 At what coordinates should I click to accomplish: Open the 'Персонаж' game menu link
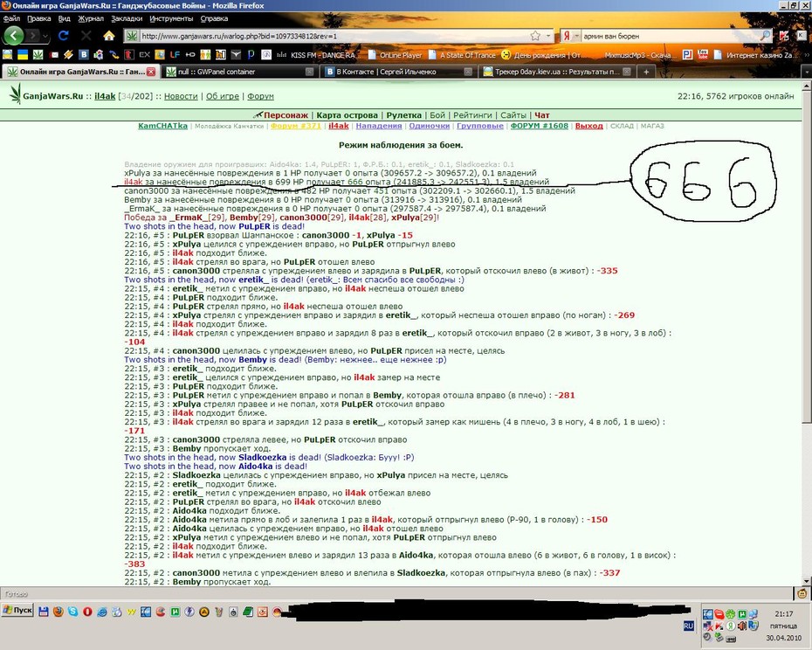(x=286, y=115)
